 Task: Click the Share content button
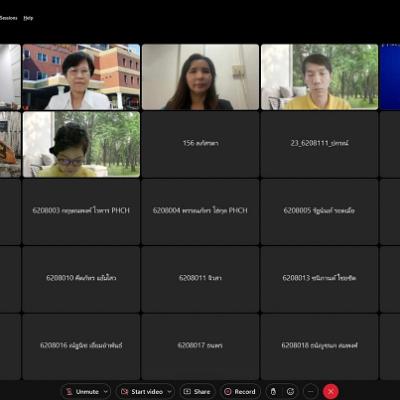click(x=197, y=391)
